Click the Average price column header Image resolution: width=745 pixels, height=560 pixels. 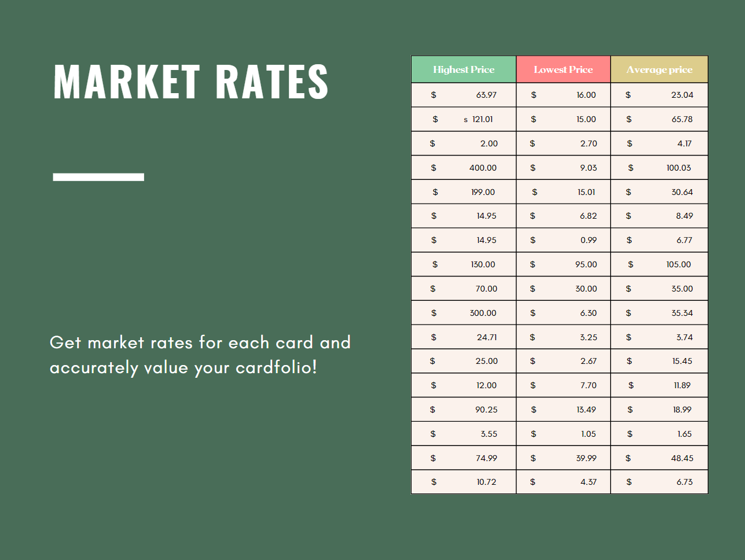point(659,69)
